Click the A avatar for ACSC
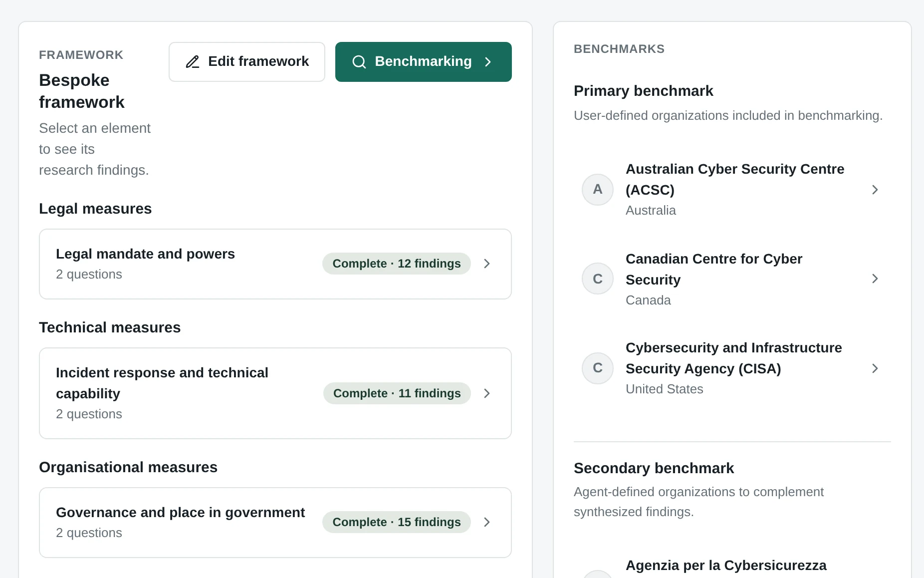924x578 pixels. [598, 190]
